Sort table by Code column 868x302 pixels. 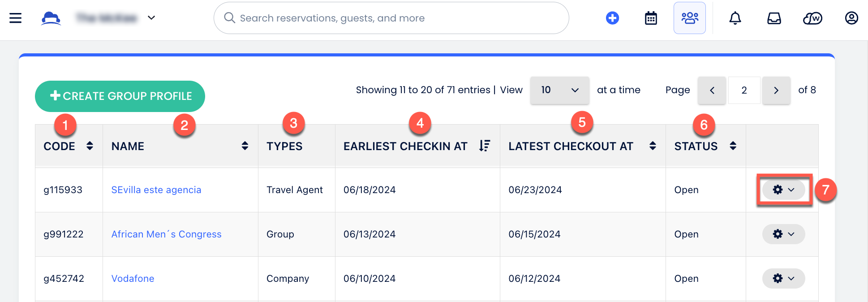(90, 146)
